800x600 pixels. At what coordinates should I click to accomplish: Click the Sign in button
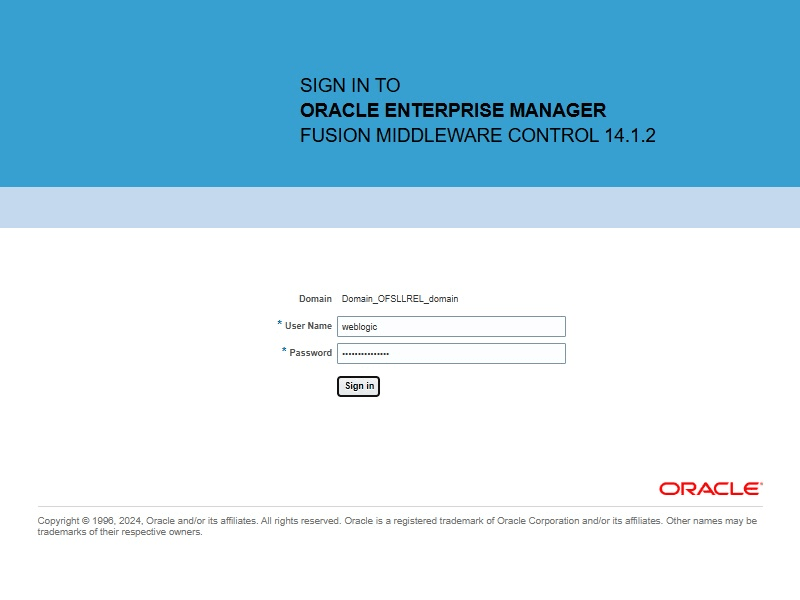(358, 386)
